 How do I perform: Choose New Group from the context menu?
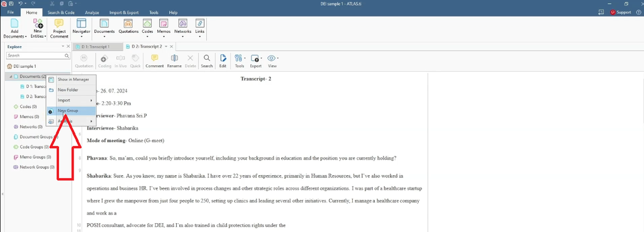(71, 111)
